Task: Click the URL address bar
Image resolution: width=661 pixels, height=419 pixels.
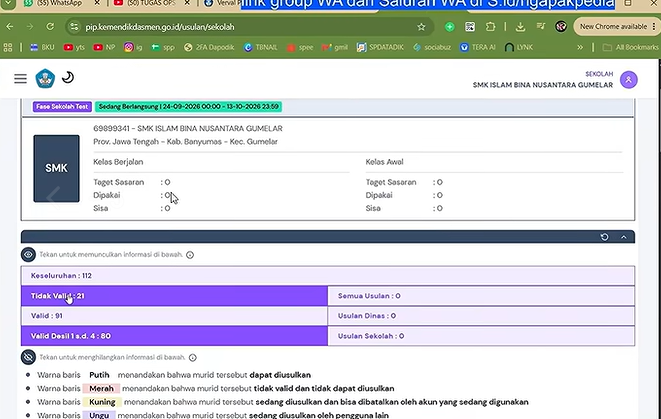Action: 249,27
